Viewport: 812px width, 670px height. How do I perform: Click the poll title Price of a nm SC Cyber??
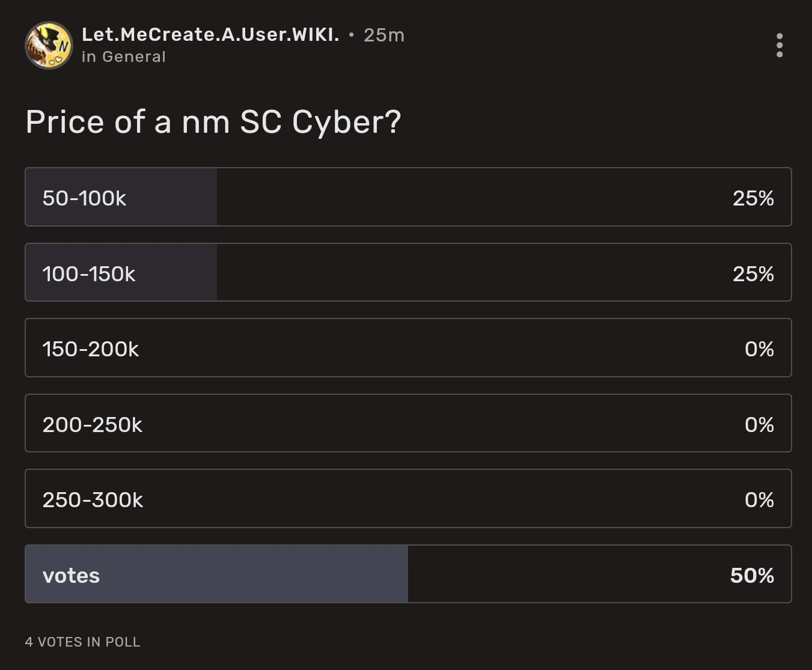coord(213,122)
